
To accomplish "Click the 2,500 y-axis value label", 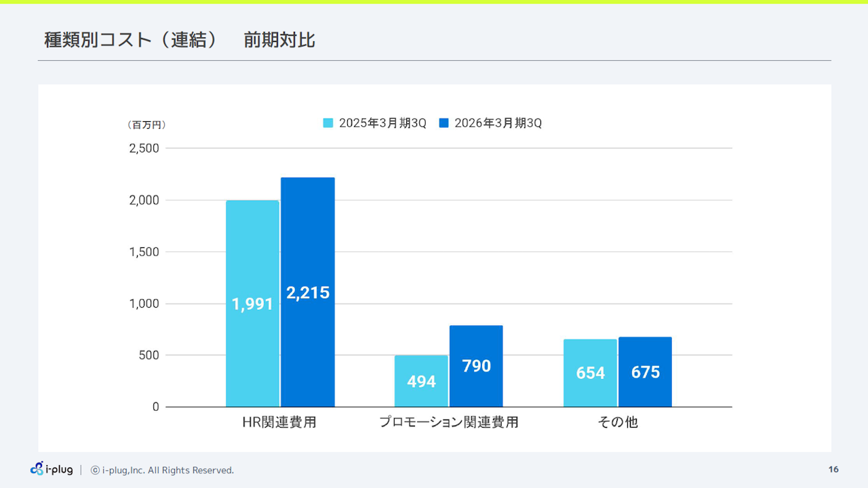I will coord(144,148).
